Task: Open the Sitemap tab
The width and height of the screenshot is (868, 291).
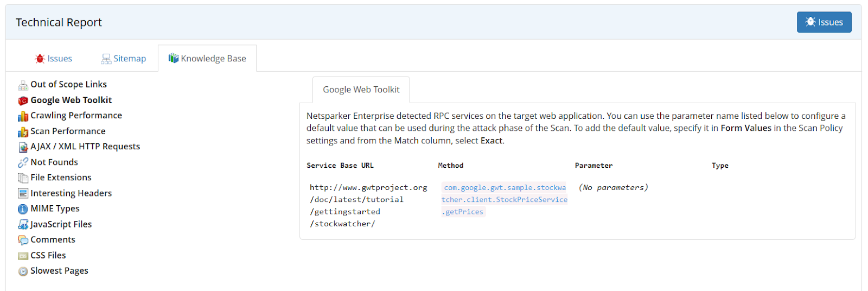Action: 124,59
